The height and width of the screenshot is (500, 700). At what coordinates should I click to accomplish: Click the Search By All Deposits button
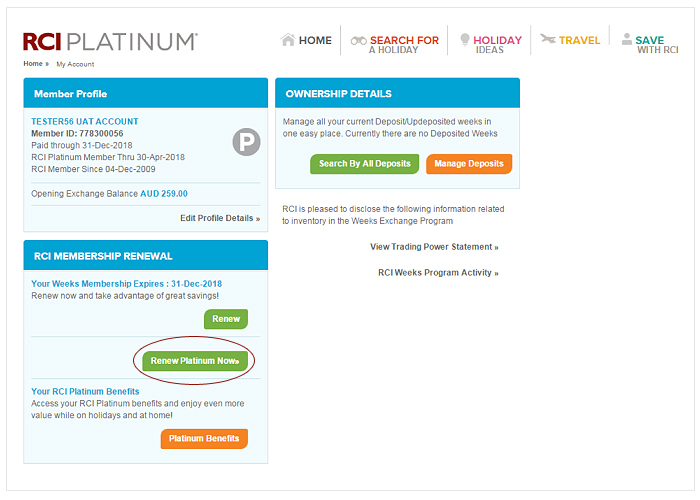tap(364, 164)
